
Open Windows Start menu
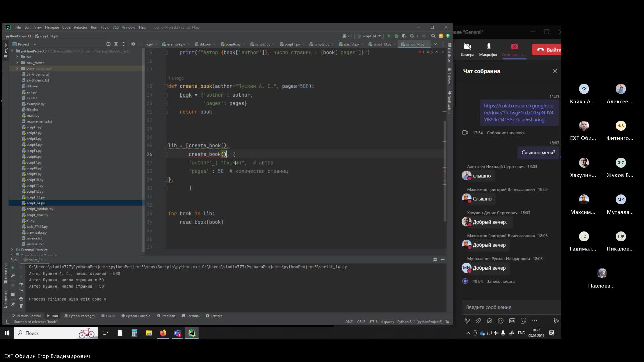pos(7,333)
